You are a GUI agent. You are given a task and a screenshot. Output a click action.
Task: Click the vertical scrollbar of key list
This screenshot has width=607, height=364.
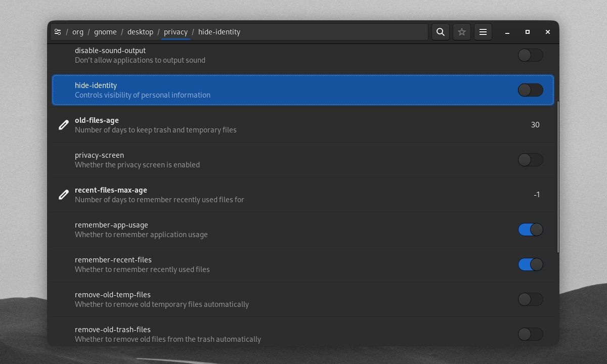click(x=557, y=177)
